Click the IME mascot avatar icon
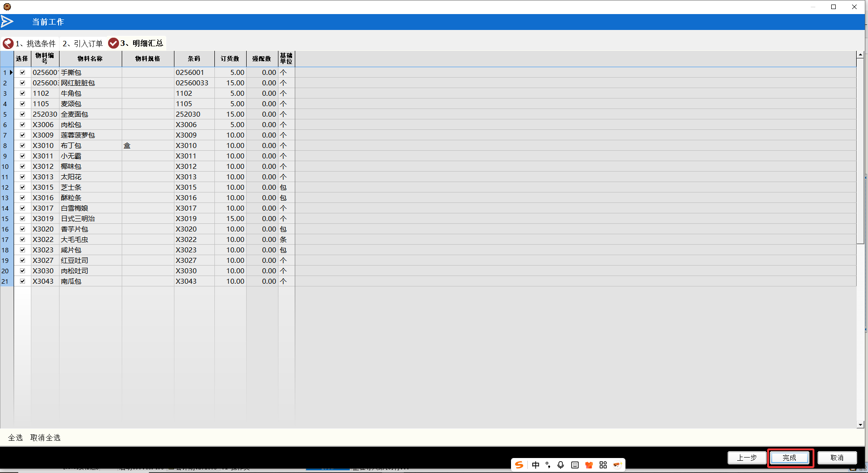This screenshot has width=868, height=473. [x=617, y=465]
